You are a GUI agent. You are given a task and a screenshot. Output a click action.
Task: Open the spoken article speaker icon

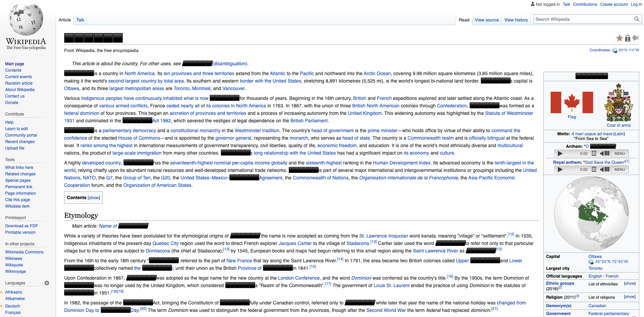tap(636, 38)
